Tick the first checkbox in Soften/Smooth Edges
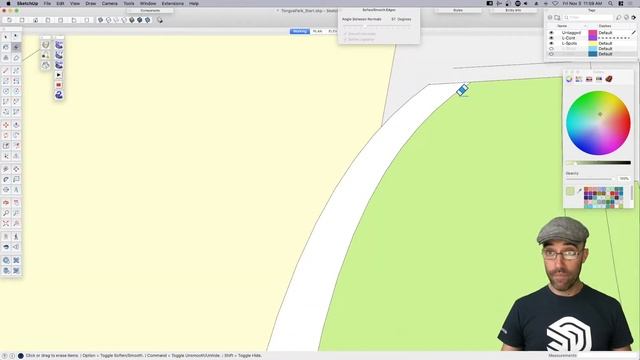This screenshot has height=360, width=640. tap(345, 34)
